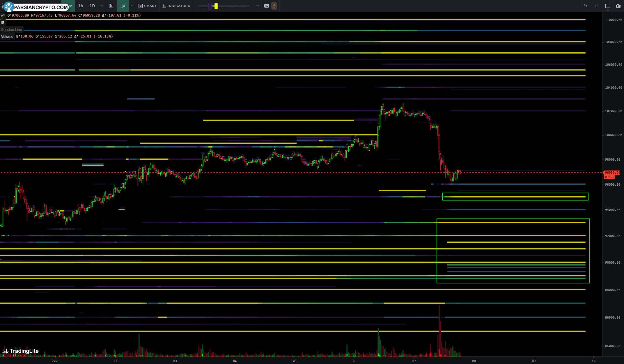The image size is (624, 364).
Task: Click the close value C:96959.28
Action: click(89, 15)
